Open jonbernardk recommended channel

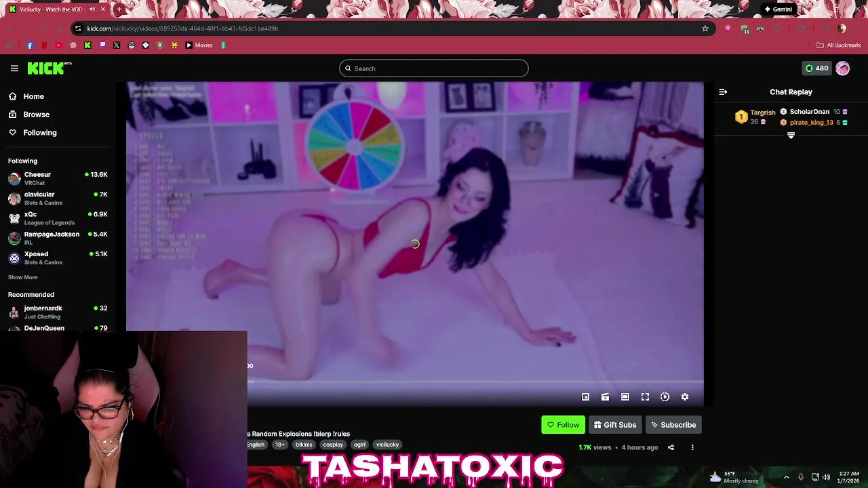coord(58,312)
